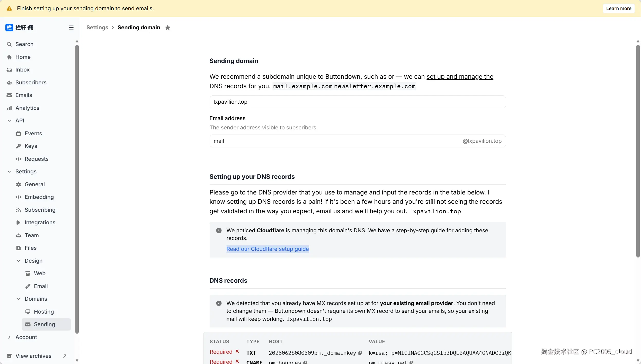
Task: Collapse the Settings section in sidebar
Action: pyautogui.click(x=9, y=172)
